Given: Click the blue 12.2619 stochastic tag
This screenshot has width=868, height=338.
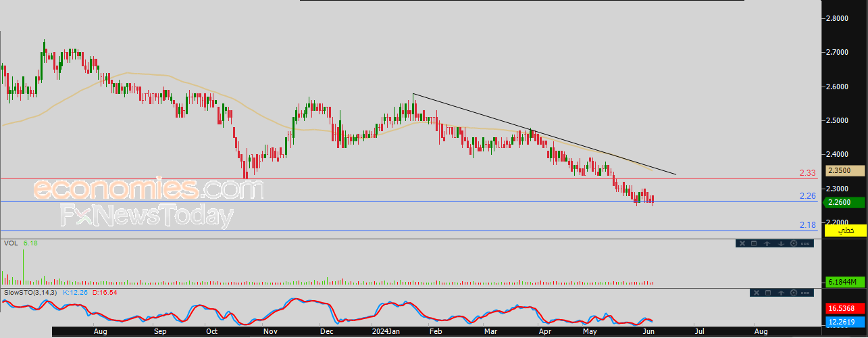Looking at the screenshot, I should [x=844, y=322].
